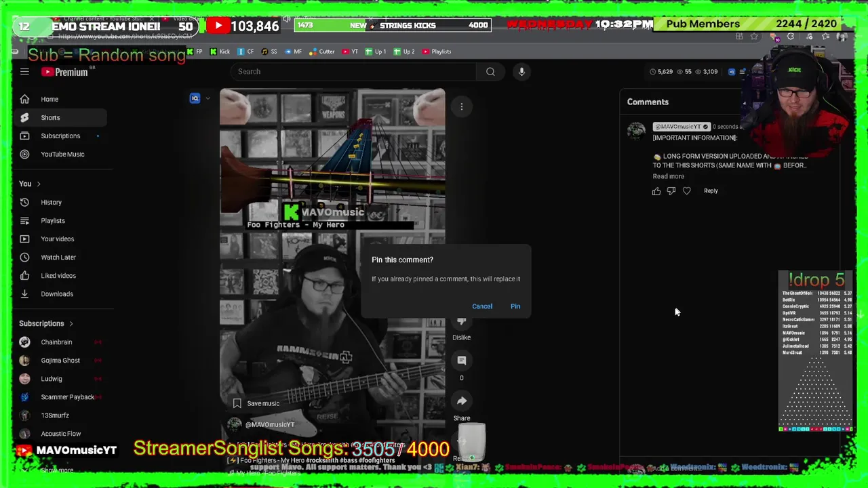Expand Show more in the subscriptions list
Image resolution: width=868 pixels, height=488 pixels.
57,470
